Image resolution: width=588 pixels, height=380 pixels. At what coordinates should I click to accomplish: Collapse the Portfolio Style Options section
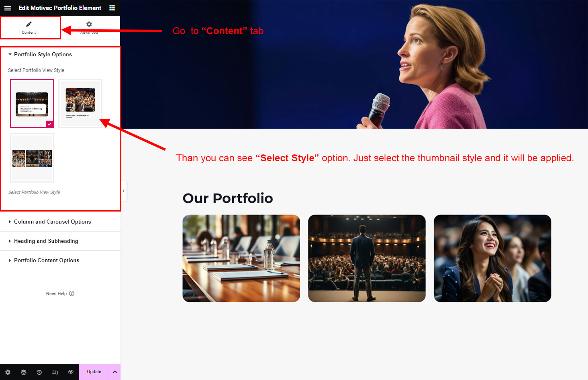pyautogui.click(x=43, y=55)
